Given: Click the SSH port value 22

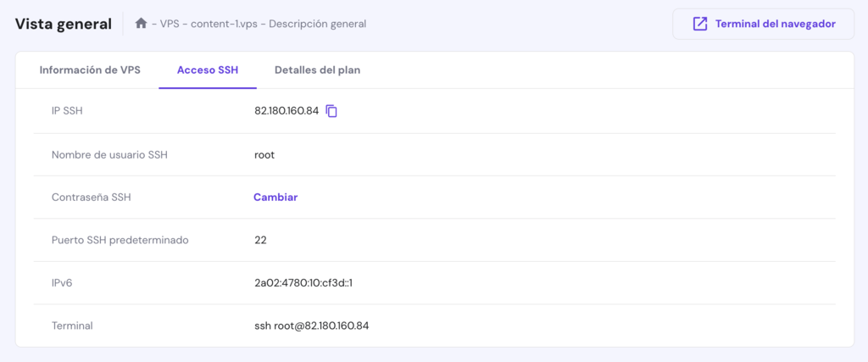Looking at the screenshot, I should pos(261,240).
